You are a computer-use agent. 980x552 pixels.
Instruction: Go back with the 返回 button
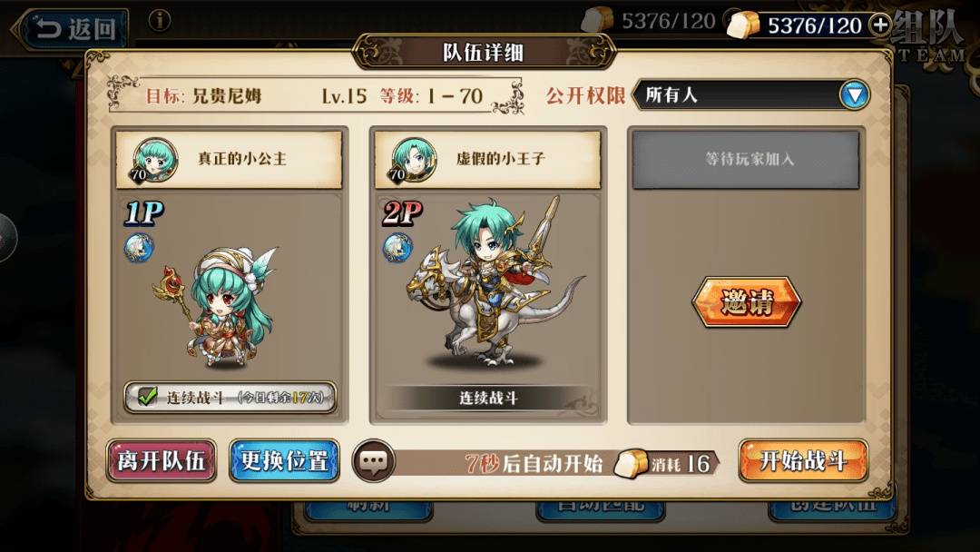pos(72,29)
